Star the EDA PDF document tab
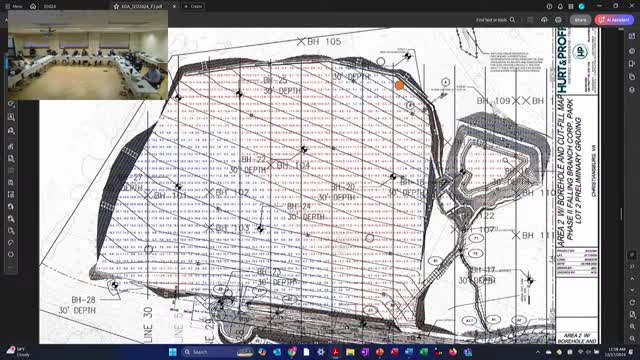 [116, 7]
